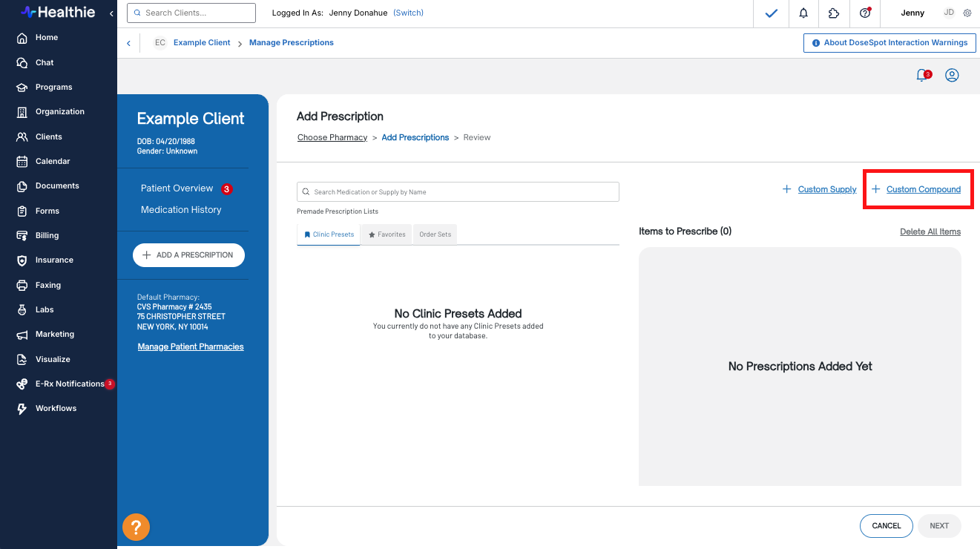The height and width of the screenshot is (549, 980).
Task: Click the Organization building icon
Action: [22, 112]
